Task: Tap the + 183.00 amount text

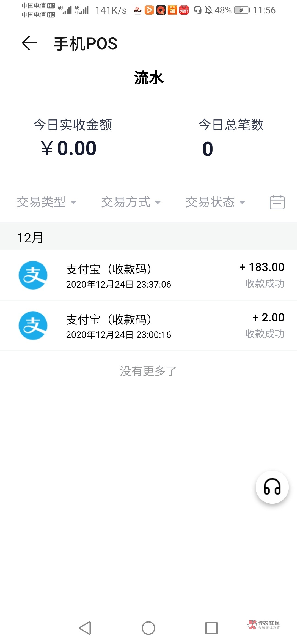Action: [262, 267]
